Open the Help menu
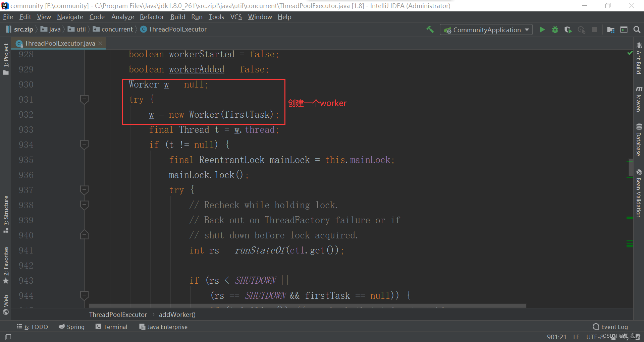 click(x=284, y=17)
